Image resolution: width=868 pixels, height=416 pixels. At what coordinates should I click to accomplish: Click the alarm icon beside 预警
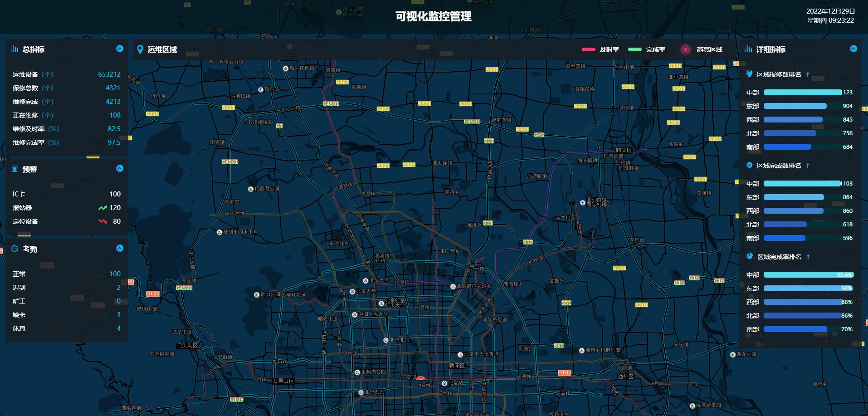[x=15, y=169]
